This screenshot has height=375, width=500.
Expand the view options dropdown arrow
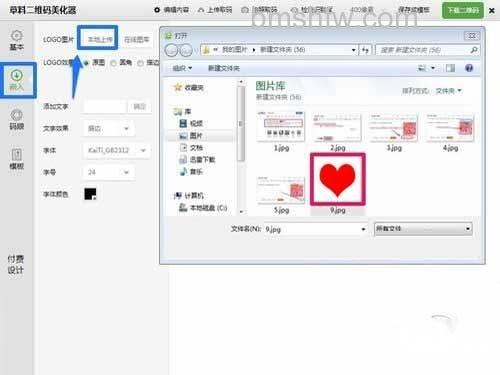coord(433,68)
